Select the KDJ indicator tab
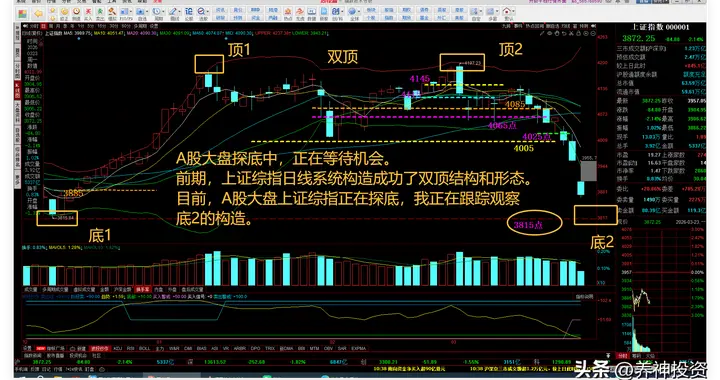Image resolution: width=720 pixels, height=380 pixels. pos(118,348)
